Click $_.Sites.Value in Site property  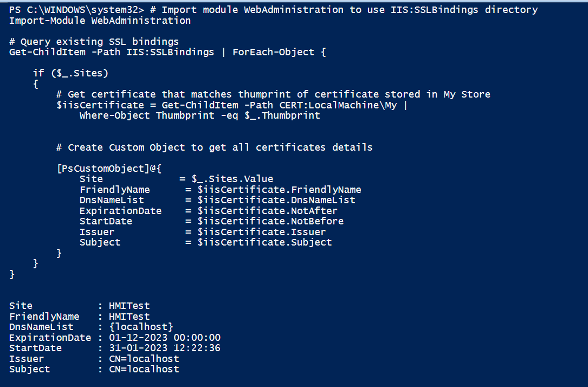[232, 179]
